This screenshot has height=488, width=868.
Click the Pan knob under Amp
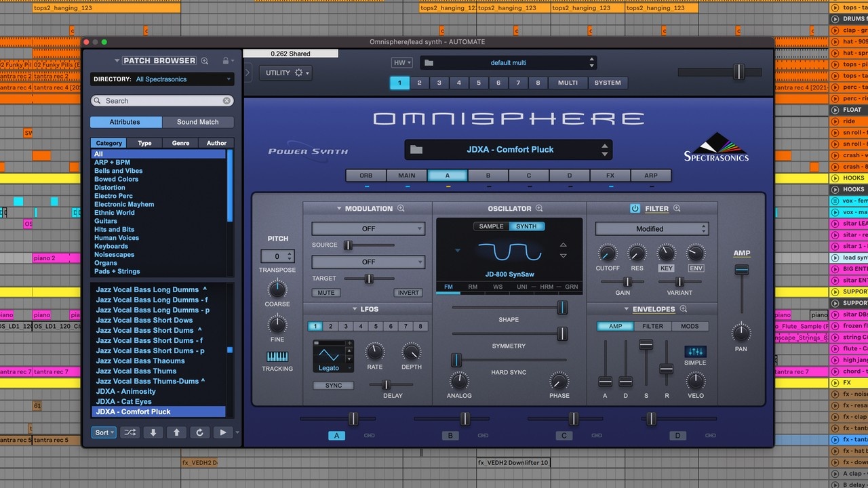(741, 333)
